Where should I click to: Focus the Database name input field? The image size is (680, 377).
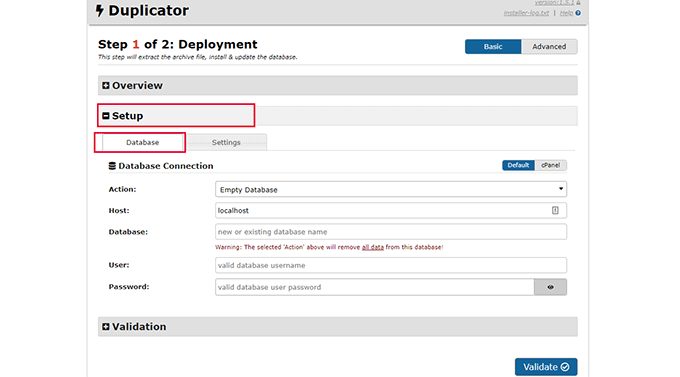[x=391, y=232]
